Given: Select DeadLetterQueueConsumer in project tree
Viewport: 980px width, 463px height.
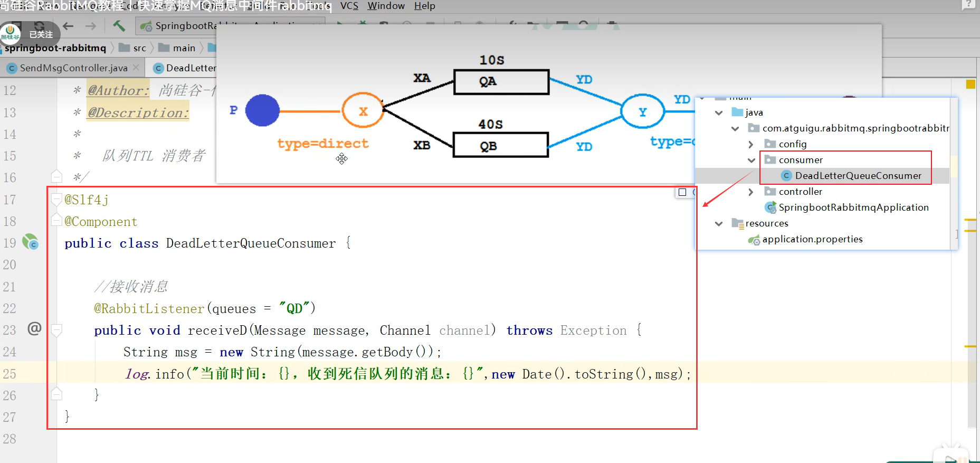Looking at the screenshot, I should point(858,176).
